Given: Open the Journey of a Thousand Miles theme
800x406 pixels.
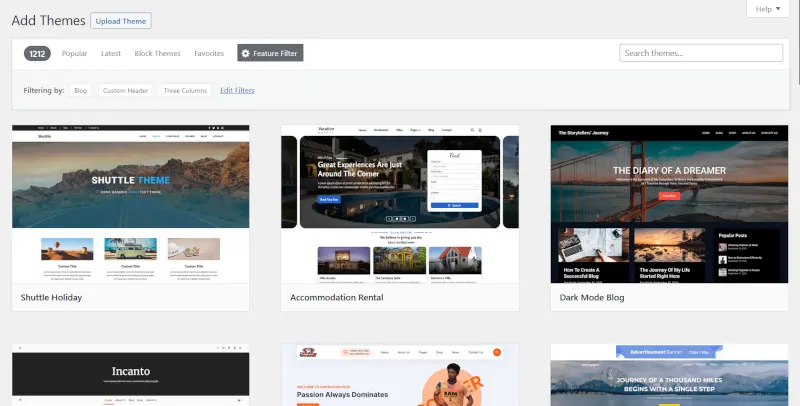Looking at the screenshot, I should [x=669, y=376].
